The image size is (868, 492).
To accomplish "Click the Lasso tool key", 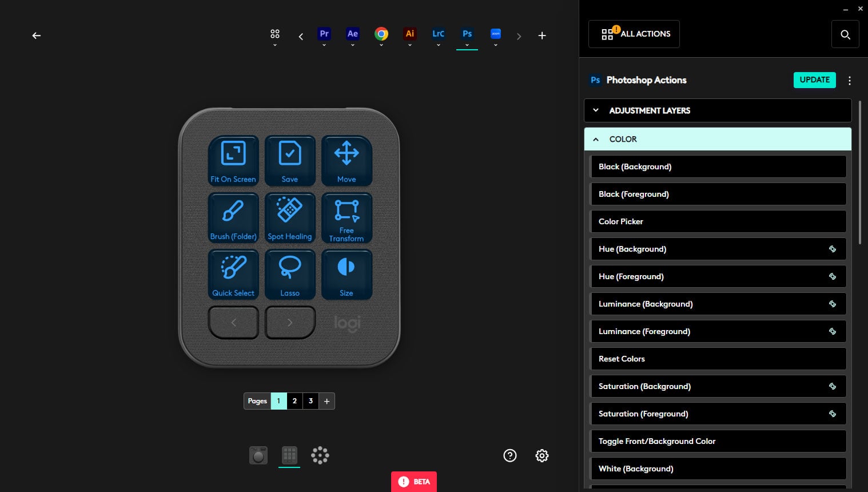I will point(290,275).
